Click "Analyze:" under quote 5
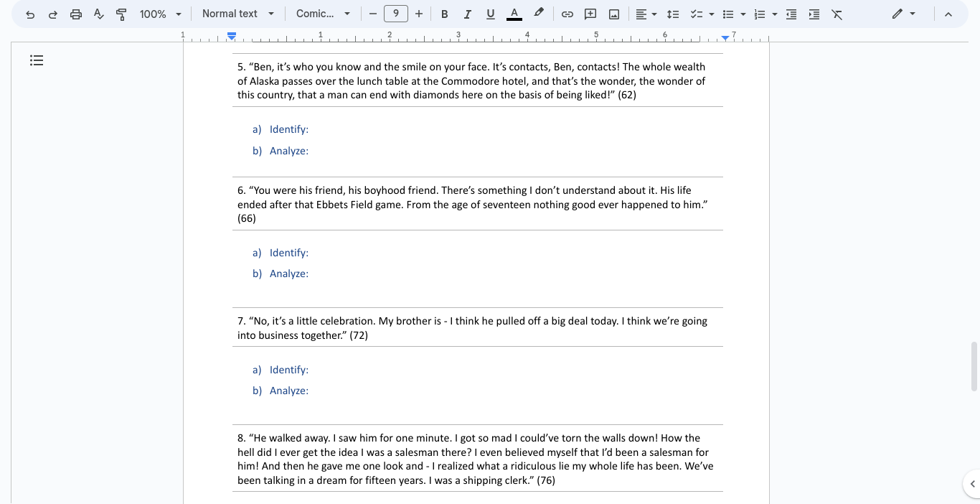 point(289,151)
